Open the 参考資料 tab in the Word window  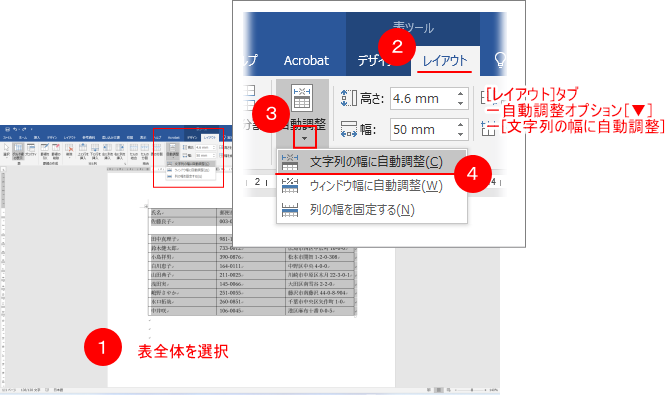click(x=89, y=138)
